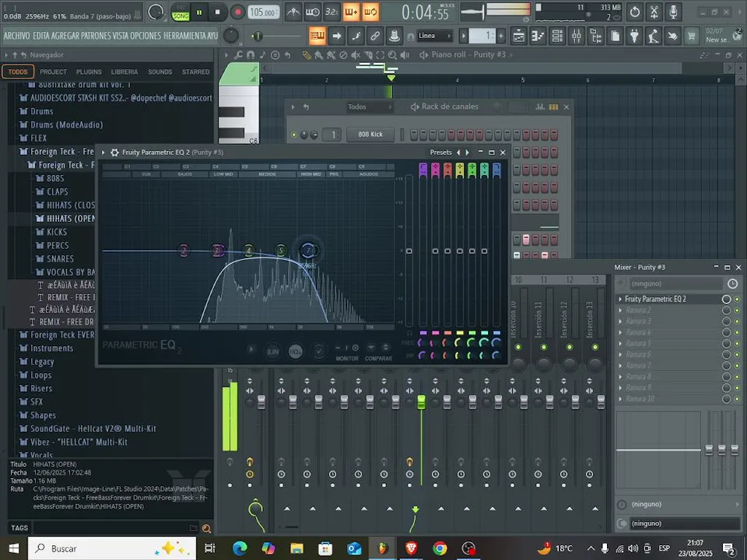The image size is (747, 560).
Task: Toggle the overdub recording icon
Action: (x=351, y=12)
